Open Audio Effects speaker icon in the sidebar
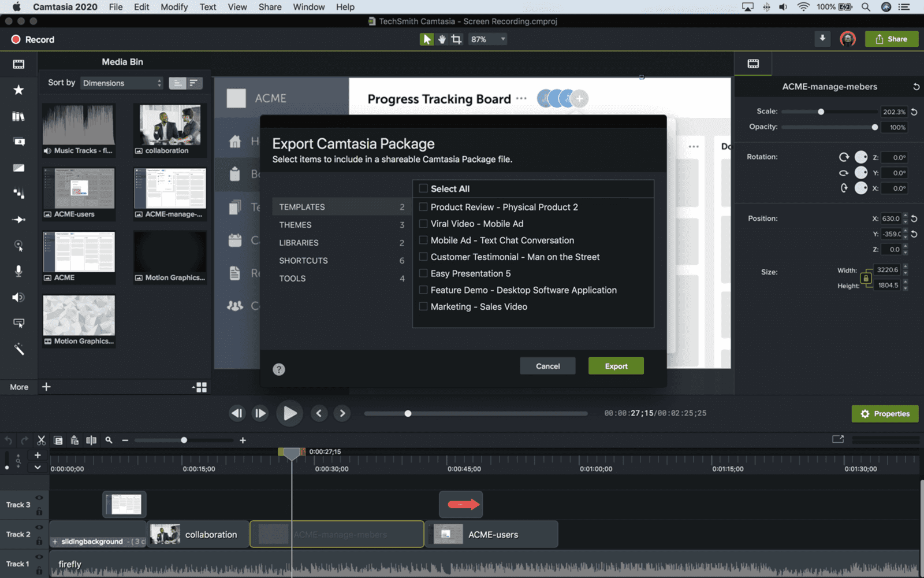Viewport: 924px width, 578px height. (x=18, y=297)
